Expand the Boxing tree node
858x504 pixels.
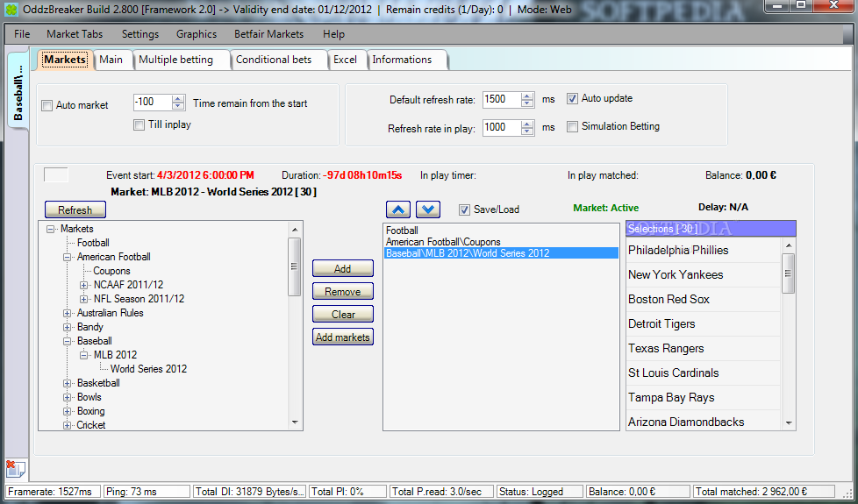67,412
